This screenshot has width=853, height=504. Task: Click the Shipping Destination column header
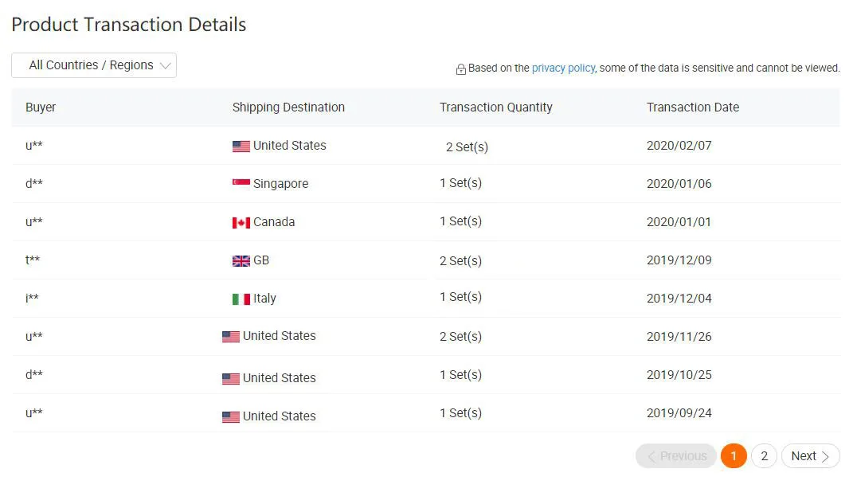288,107
